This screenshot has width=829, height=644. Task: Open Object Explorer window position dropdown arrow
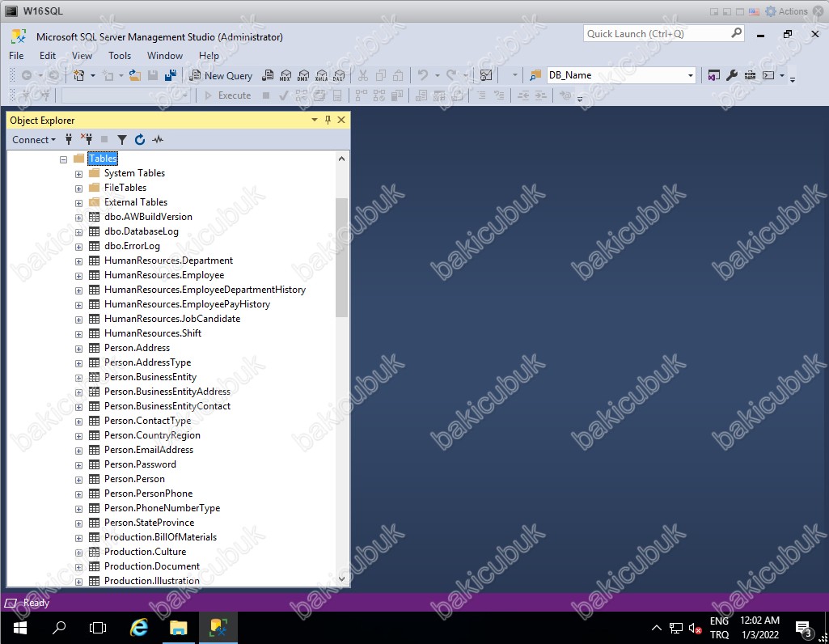tap(315, 120)
